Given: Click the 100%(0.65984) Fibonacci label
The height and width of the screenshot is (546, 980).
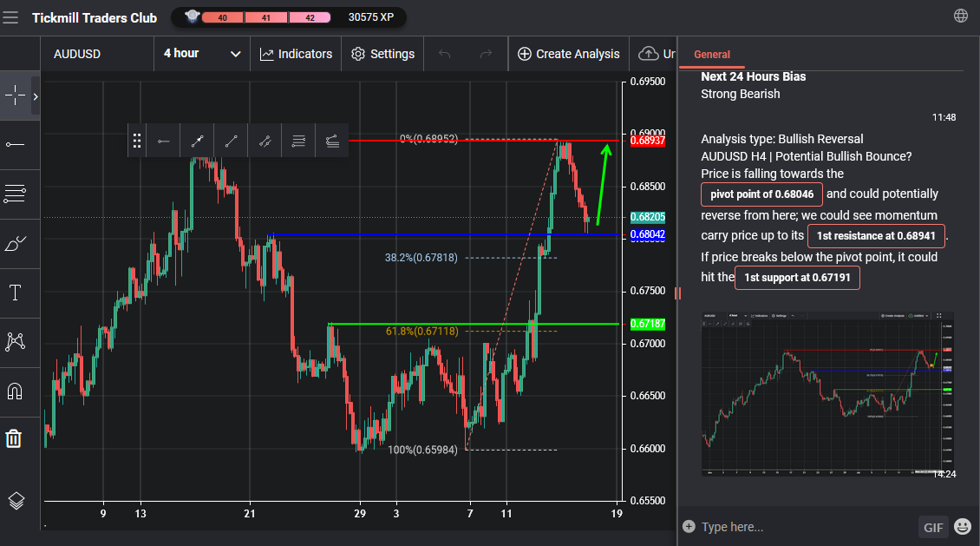Looking at the screenshot, I should pos(422,450).
